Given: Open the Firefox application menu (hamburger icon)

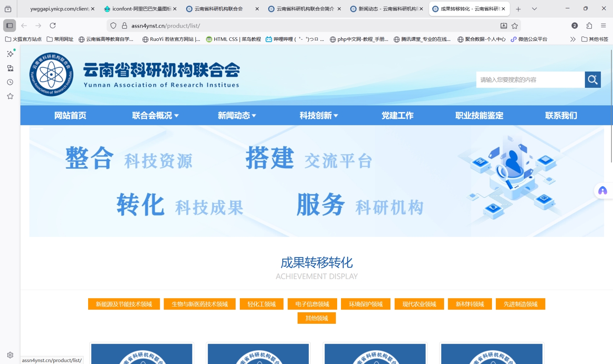Looking at the screenshot, I should (x=604, y=26).
